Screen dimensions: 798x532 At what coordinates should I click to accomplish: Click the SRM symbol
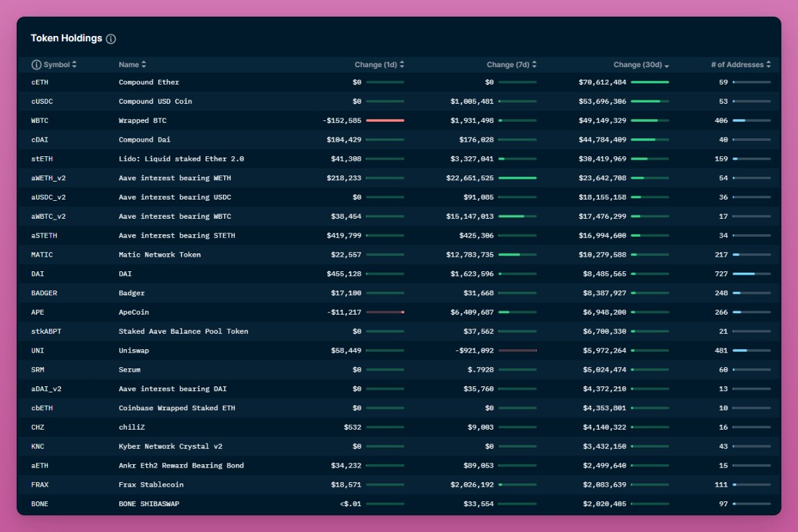point(38,370)
